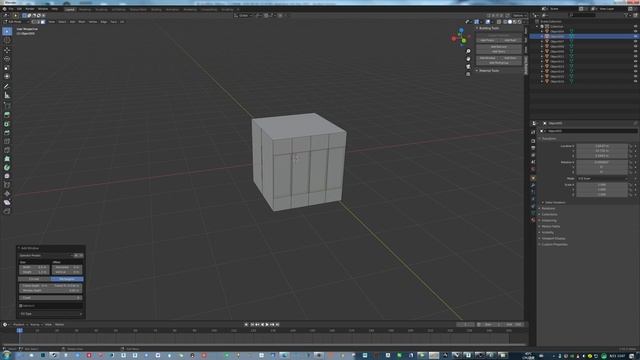640x360 pixels.
Task: Switch to rendered viewport shading
Action: tap(519, 22)
